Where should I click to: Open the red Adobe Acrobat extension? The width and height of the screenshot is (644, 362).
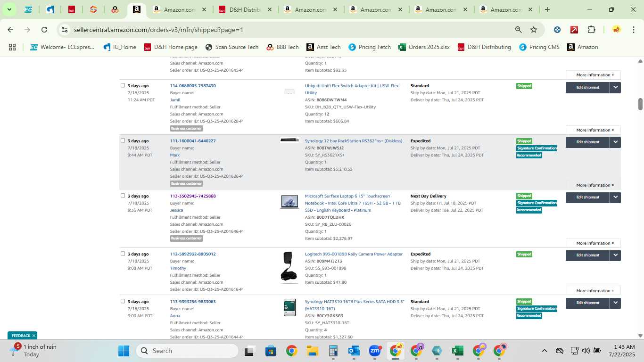[x=574, y=30]
